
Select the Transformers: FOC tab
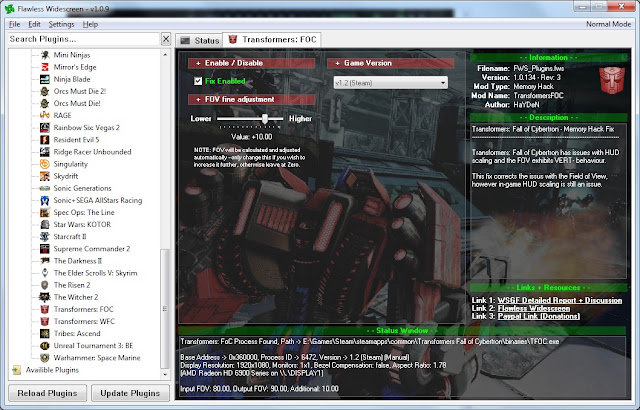pos(272,40)
